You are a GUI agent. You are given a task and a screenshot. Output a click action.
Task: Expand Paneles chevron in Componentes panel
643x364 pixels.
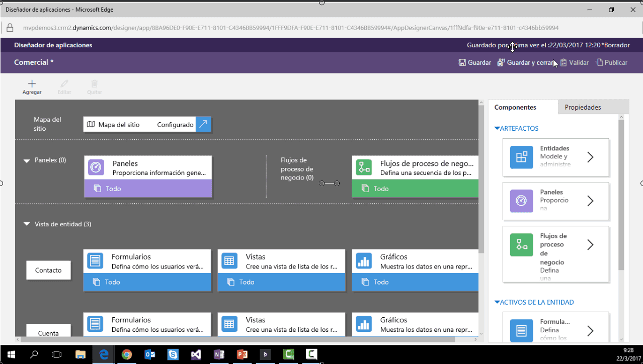point(590,201)
